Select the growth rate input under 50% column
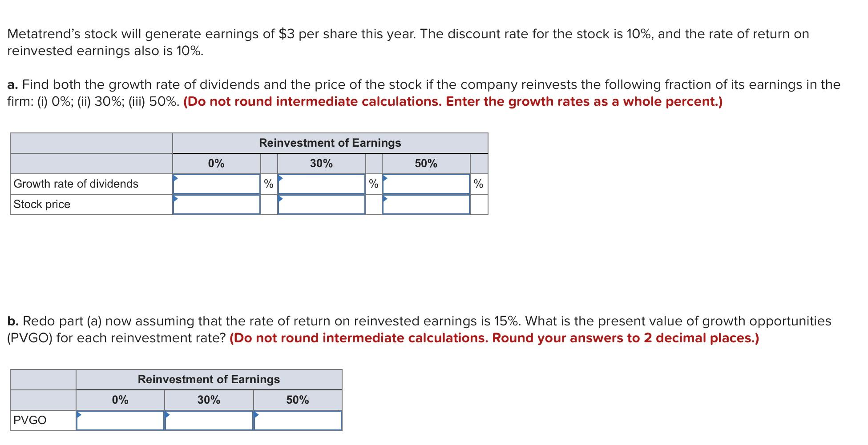Image resolution: width=868 pixels, height=445 pixels. pyautogui.click(x=425, y=184)
